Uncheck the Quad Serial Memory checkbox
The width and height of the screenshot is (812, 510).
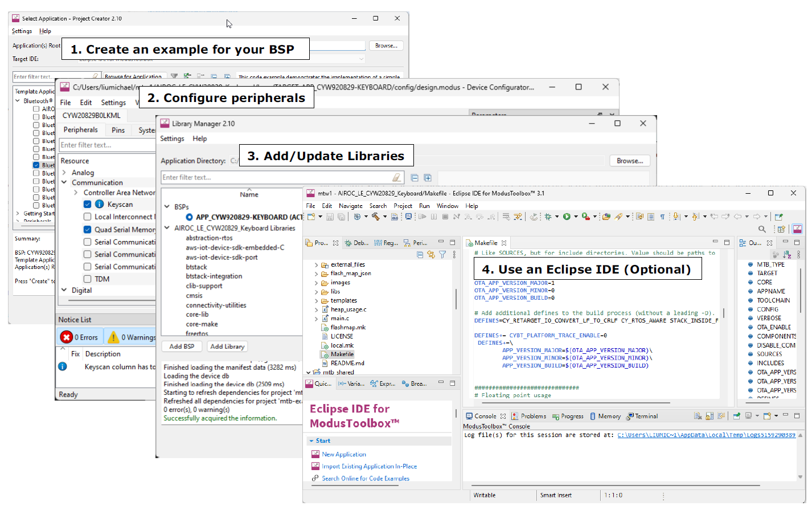(x=87, y=230)
